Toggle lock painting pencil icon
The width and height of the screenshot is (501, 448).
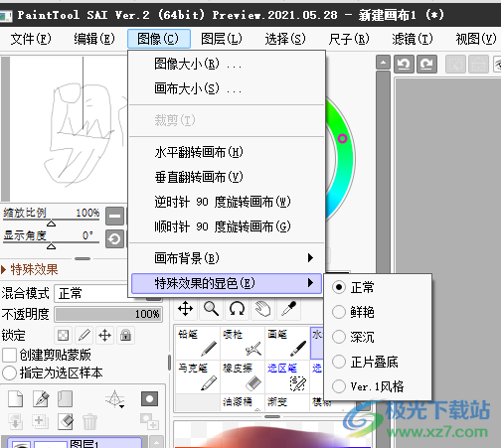(x=84, y=335)
